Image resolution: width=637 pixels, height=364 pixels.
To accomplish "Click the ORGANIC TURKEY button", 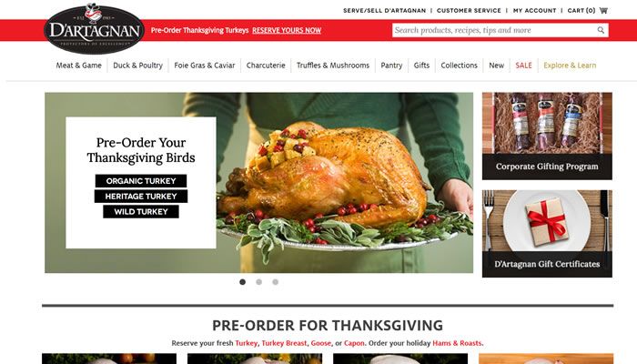I will point(141,181).
